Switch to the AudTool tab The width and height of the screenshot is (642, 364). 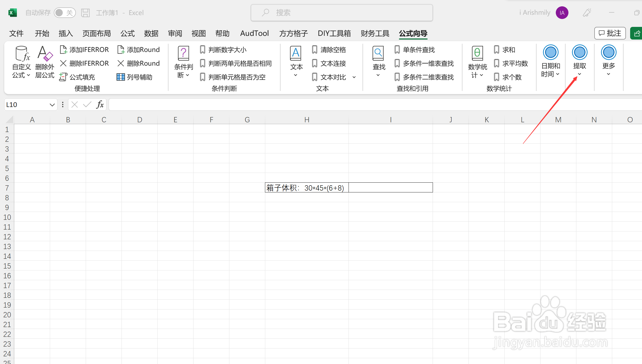click(x=254, y=33)
